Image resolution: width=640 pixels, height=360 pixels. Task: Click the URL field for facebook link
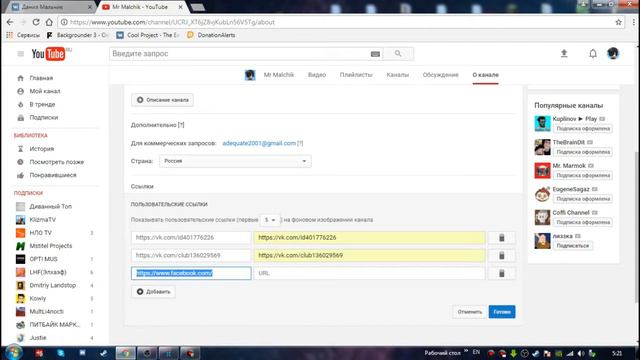point(369,273)
